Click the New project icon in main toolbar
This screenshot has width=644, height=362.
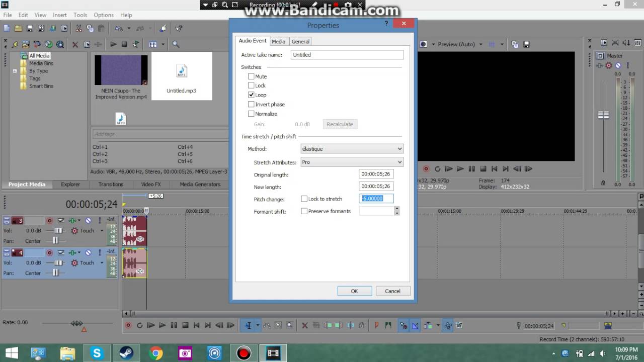pos(7,29)
